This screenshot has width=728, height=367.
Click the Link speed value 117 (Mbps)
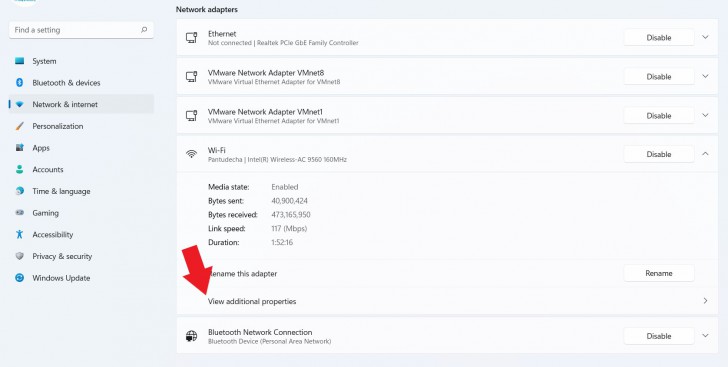click(x=289, y=229)
